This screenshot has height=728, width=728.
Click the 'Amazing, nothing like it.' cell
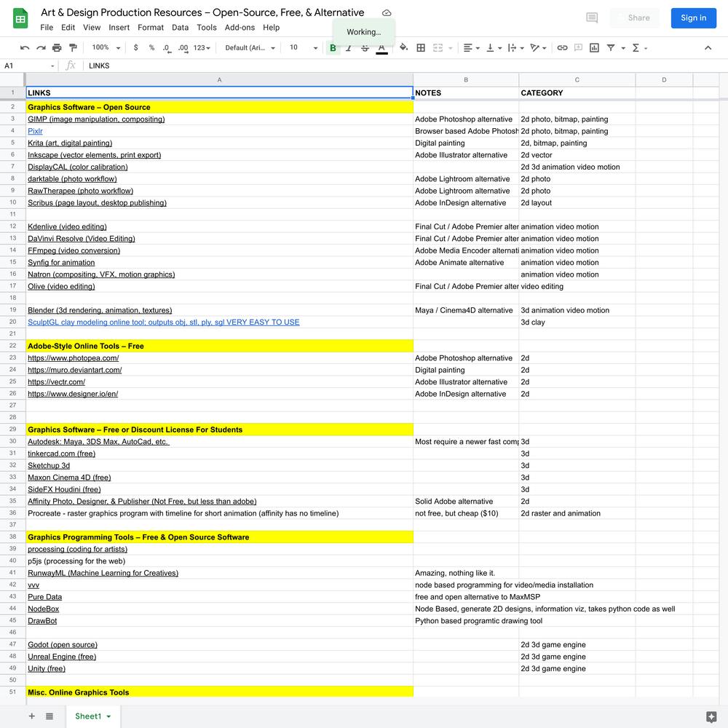tap(466, 573)
